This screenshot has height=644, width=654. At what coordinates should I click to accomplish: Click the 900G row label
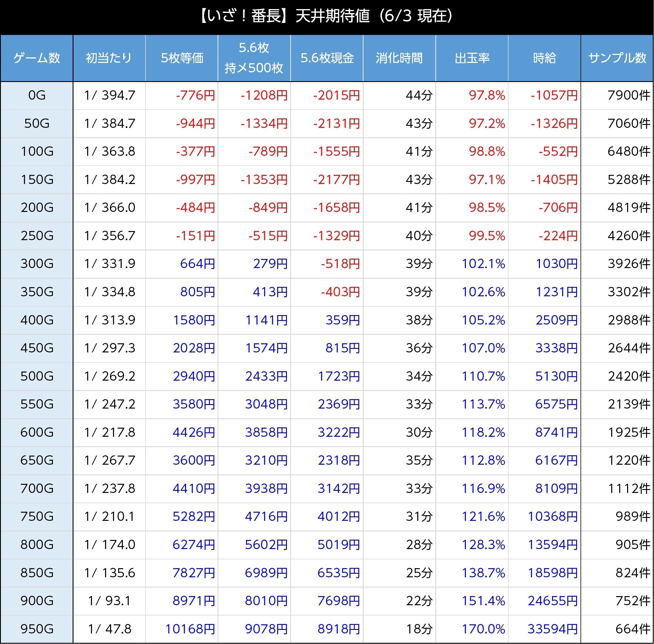click(x=36, y=601)
